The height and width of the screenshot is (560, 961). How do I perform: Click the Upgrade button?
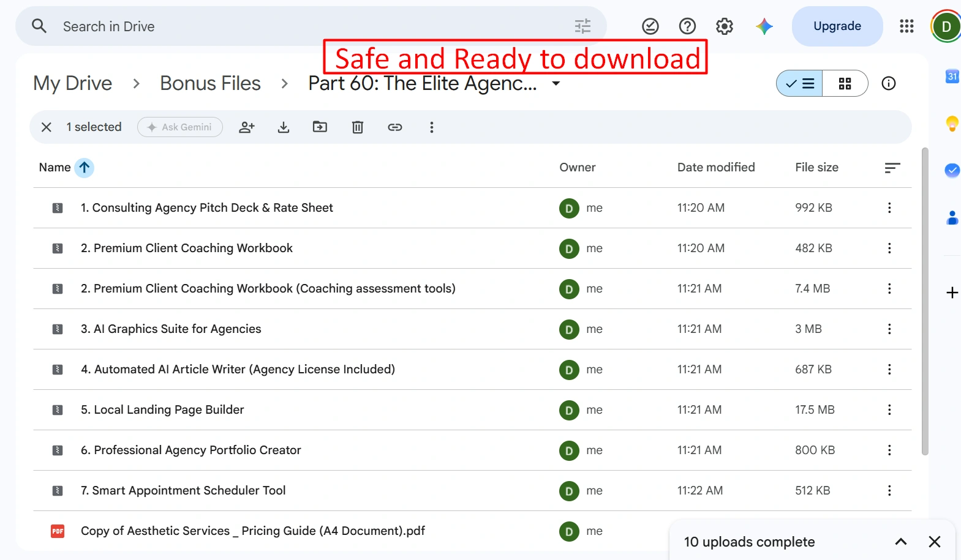coord(837,26)
